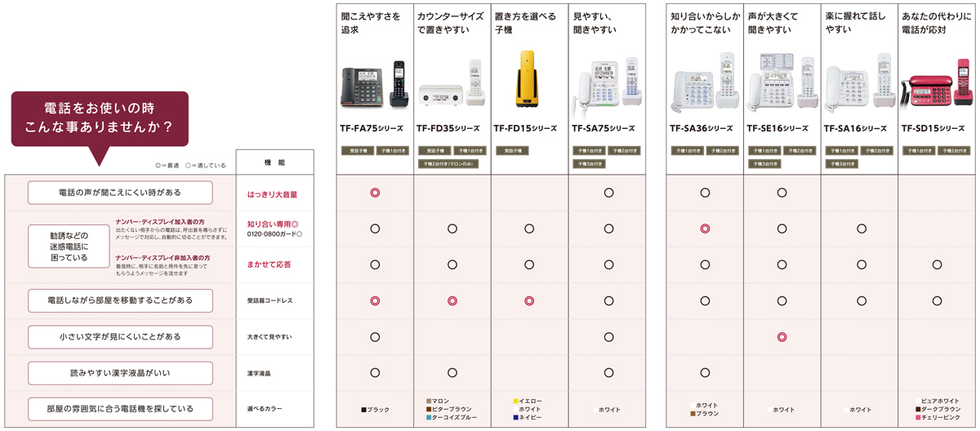This screenshot has height=431, width=980.
Task: Click 子機3台付き tag under TF-SE16
Action: 765,164
